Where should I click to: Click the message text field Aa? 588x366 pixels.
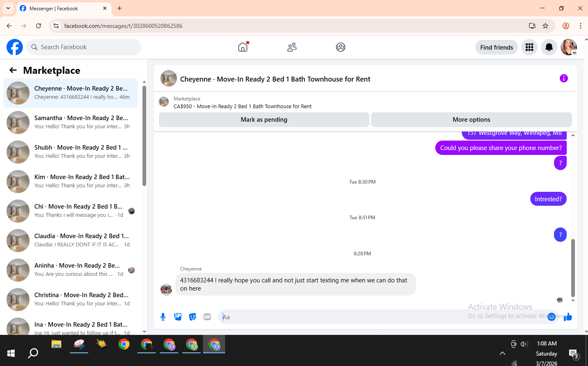click(x=383, y=317)
